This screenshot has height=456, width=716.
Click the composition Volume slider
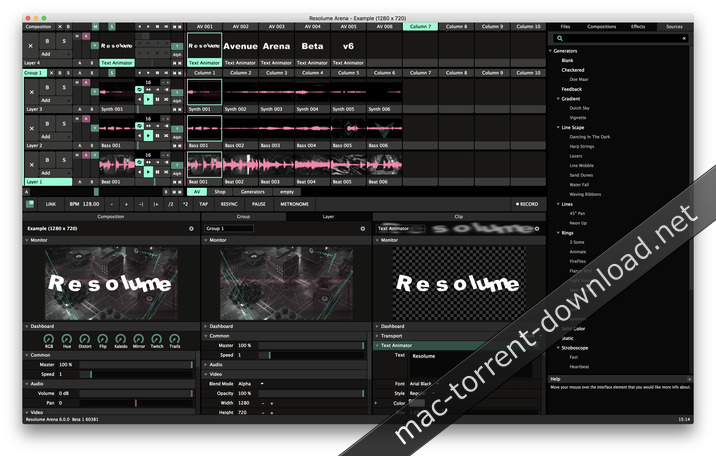click(136, 393)
